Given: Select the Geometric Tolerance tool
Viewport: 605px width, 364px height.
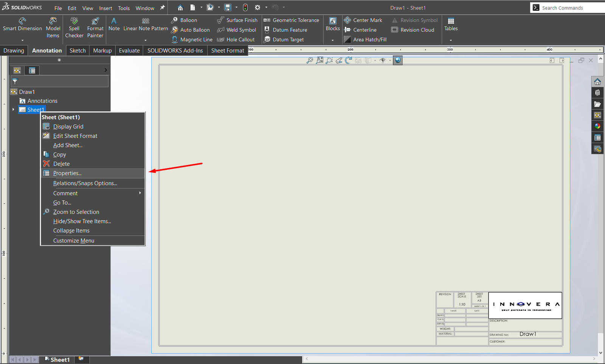Looking at the screenshot, I should point(292,20).
